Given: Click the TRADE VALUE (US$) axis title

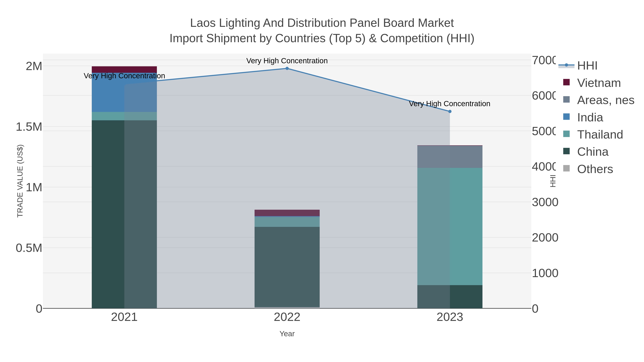Looking at the screenshot, I should [x=20, y=181].
